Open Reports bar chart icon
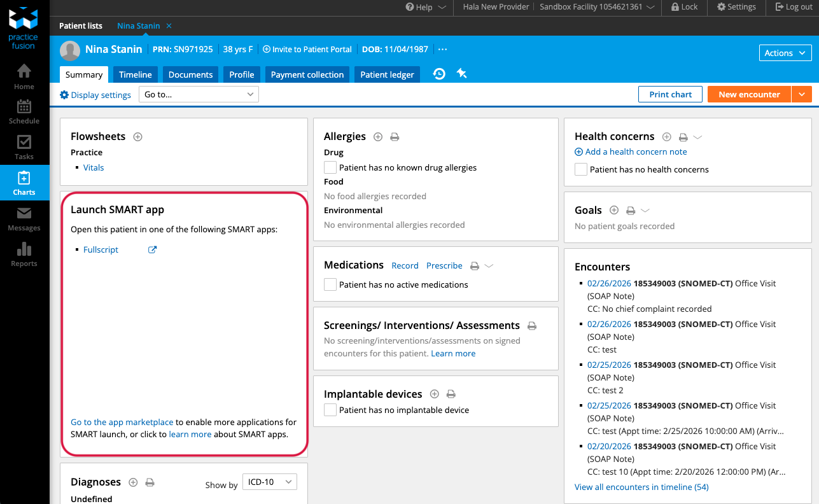 [x=24, y=254]
